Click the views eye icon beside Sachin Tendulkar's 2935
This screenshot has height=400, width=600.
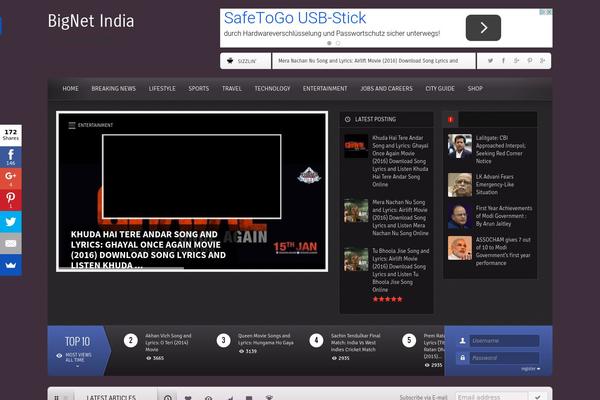334,358
